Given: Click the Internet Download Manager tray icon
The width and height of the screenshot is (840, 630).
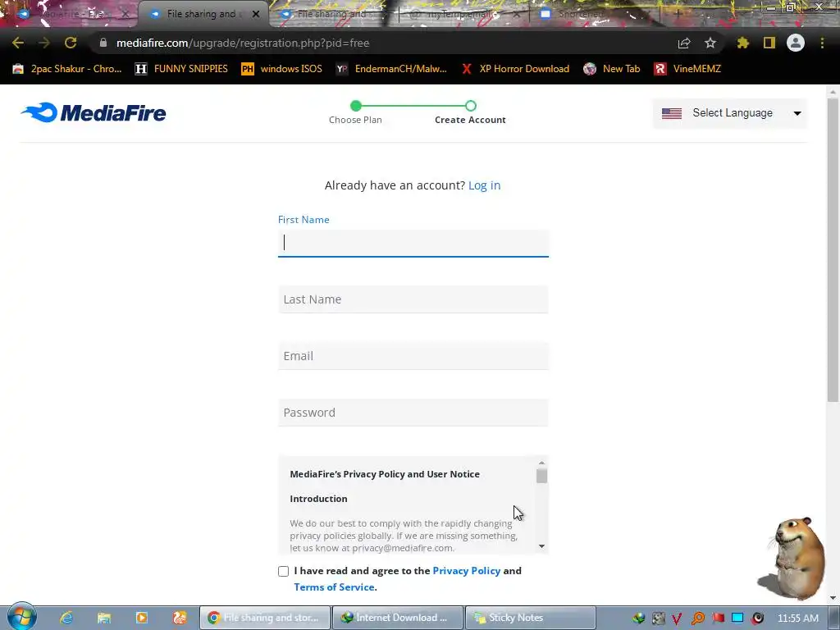Looking at the screenshot, I should [638, 619].
